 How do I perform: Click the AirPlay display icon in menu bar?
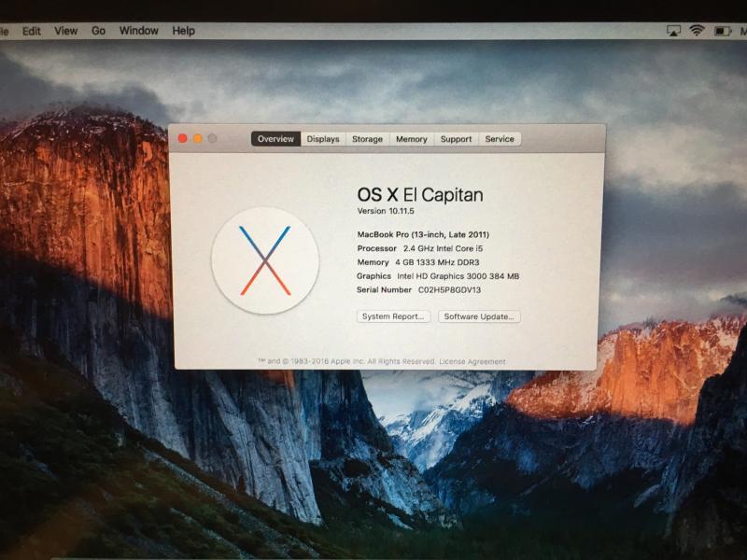(673, 32)
